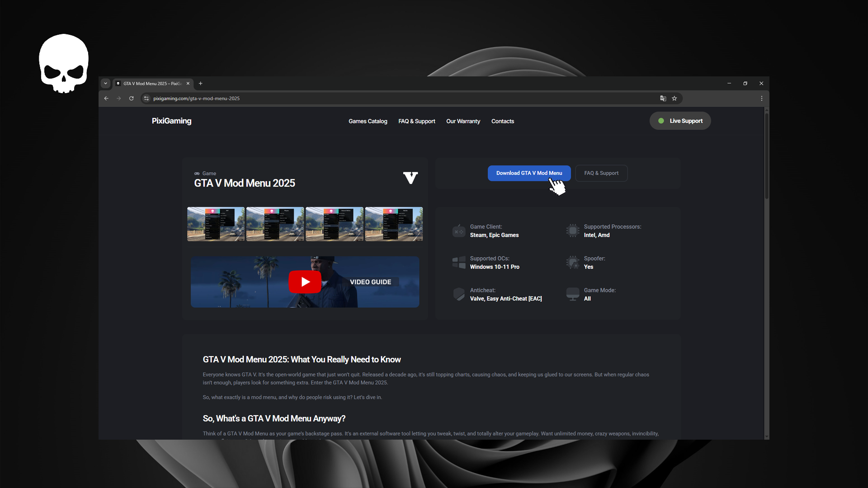
Task: Restore down the browser window
Action: pos(745,84)
